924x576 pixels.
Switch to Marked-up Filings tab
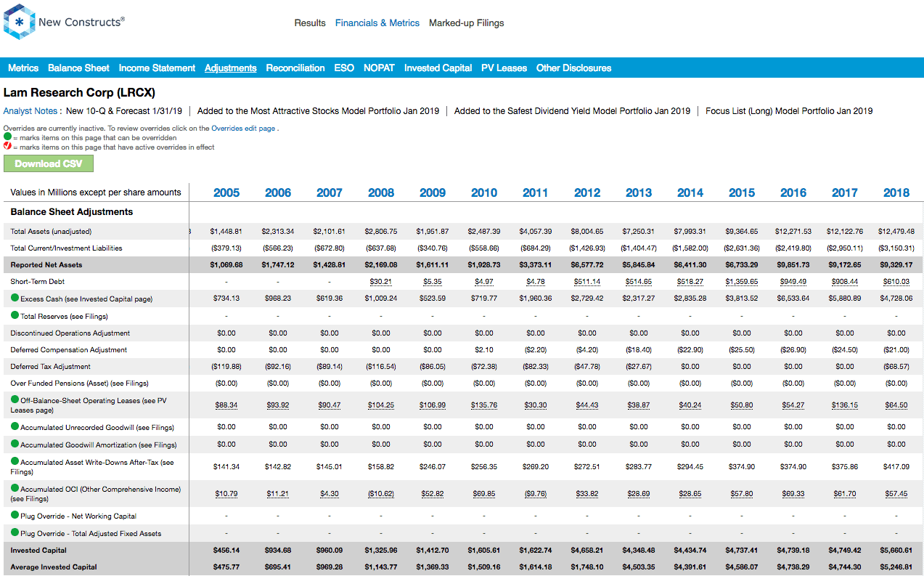(467, 23)
